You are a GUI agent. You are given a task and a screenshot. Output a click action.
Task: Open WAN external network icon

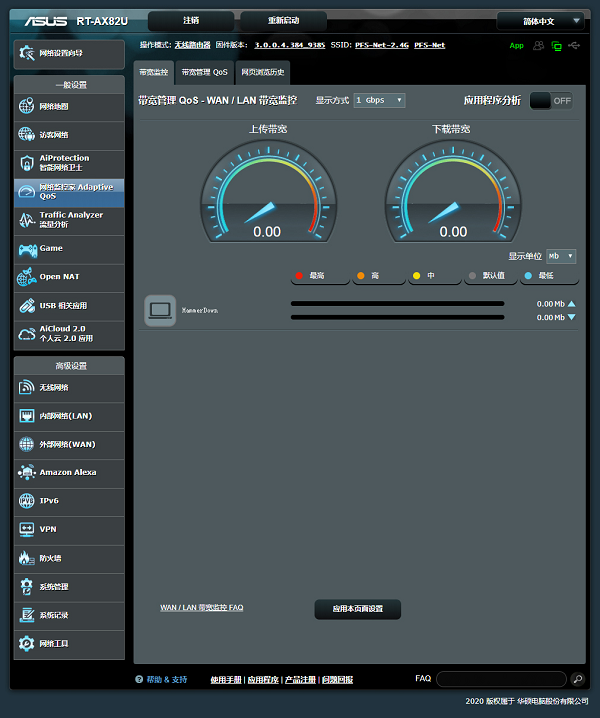tap(27, 444)
